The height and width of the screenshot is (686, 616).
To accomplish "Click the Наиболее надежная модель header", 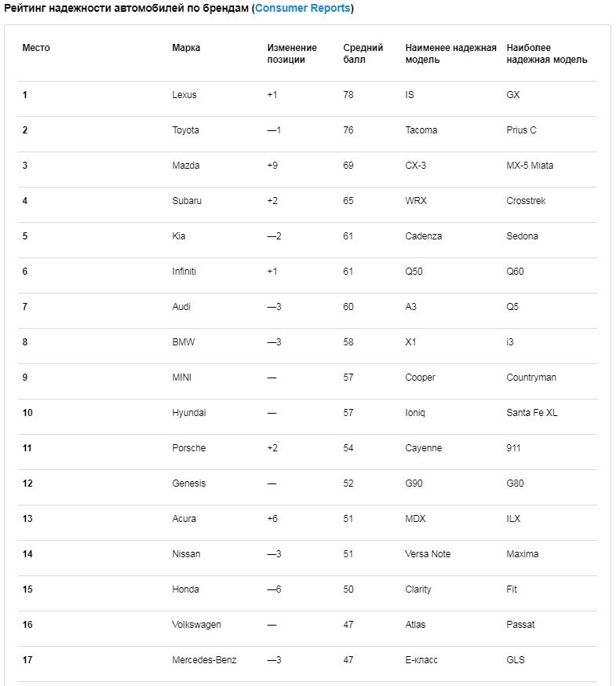I will click(546, 53).
